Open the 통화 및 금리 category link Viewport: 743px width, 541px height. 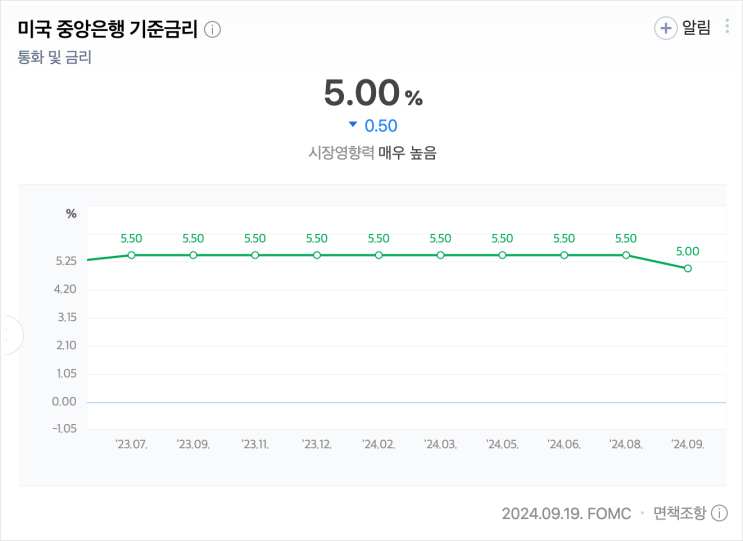coord(55,57)
